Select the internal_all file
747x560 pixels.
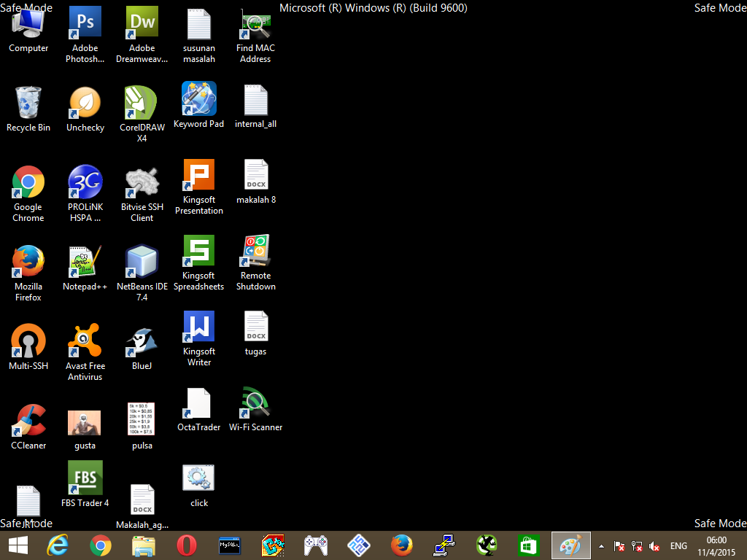pos(256,106)
